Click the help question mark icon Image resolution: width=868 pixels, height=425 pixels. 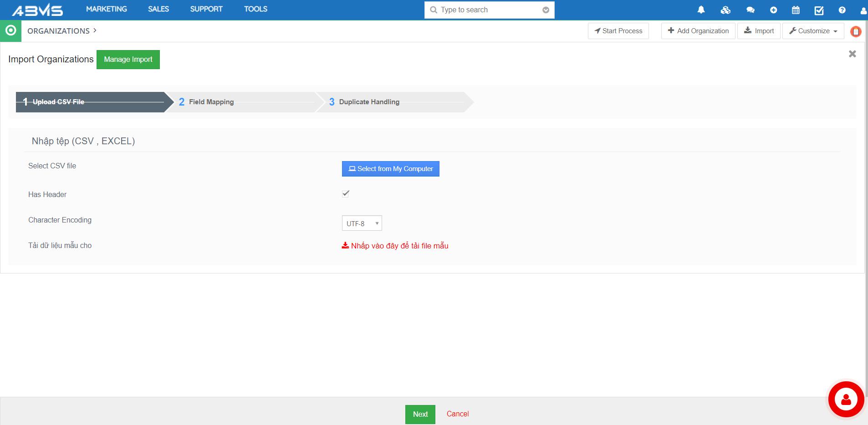tap(842, 10)
